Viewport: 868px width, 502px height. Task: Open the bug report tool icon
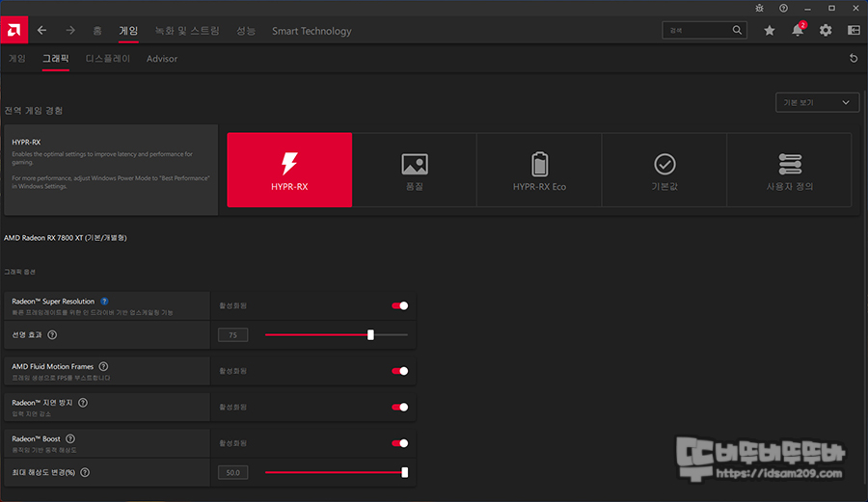click(x=760, y=9)
